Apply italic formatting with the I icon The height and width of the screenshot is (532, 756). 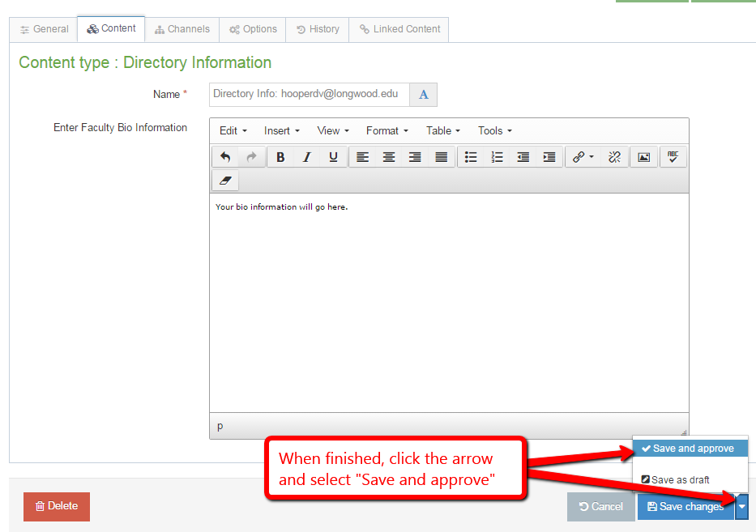(306, 157)
